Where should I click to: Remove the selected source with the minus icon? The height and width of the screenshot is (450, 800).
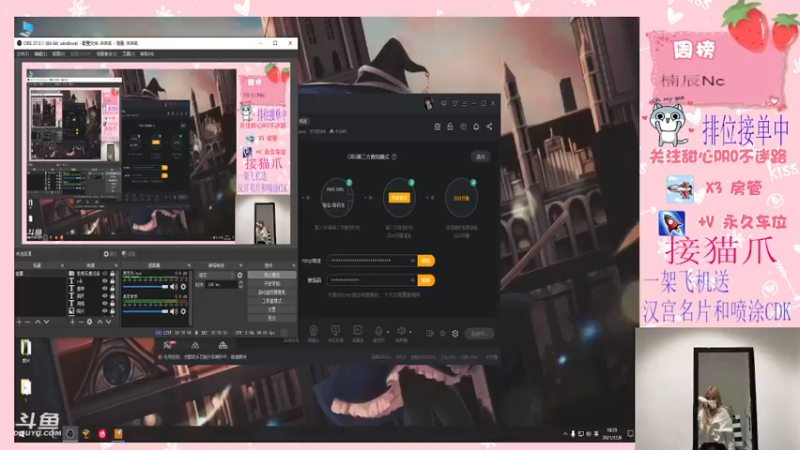(81, 321)
